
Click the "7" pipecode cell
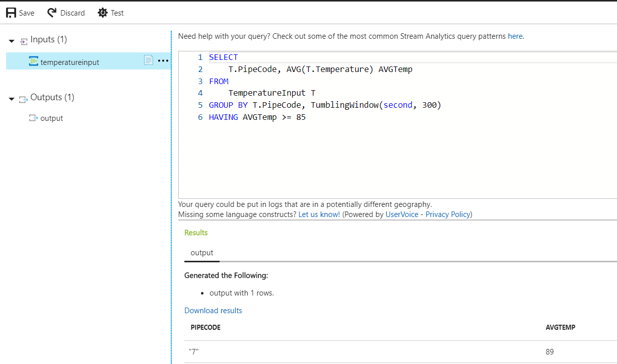194,352
